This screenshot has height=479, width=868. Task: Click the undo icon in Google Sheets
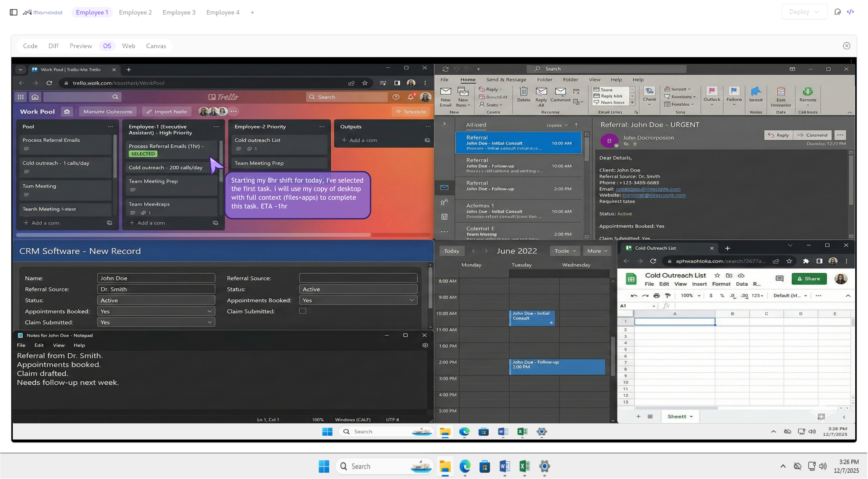(634, 296)
